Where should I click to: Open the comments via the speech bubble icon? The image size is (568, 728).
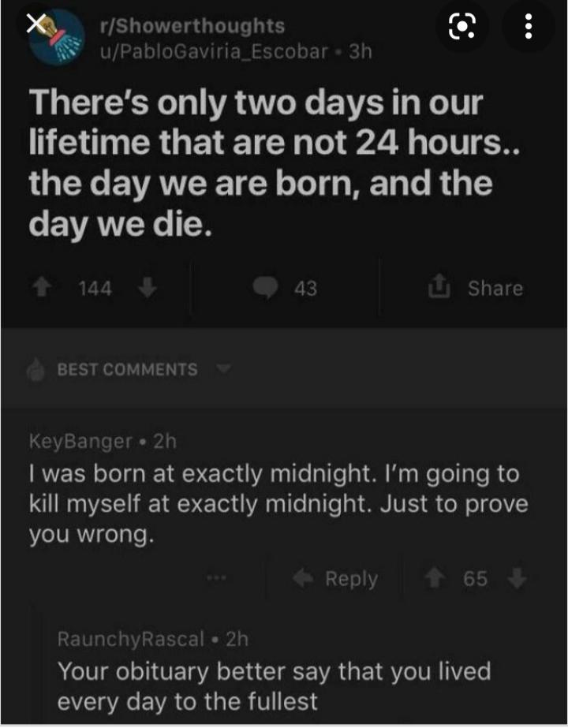tap(268, 288)
